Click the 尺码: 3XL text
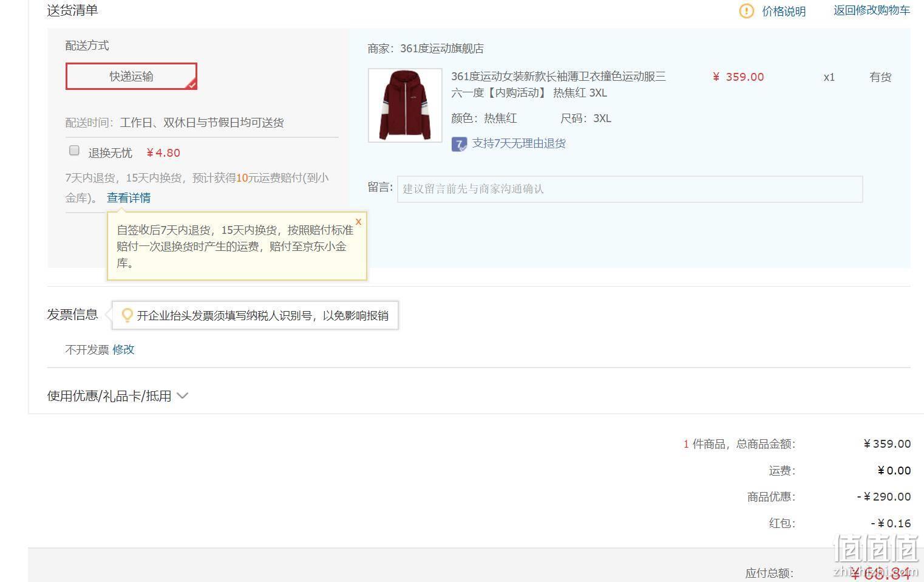Screen dimensions: 924x582 pos(586,118)
